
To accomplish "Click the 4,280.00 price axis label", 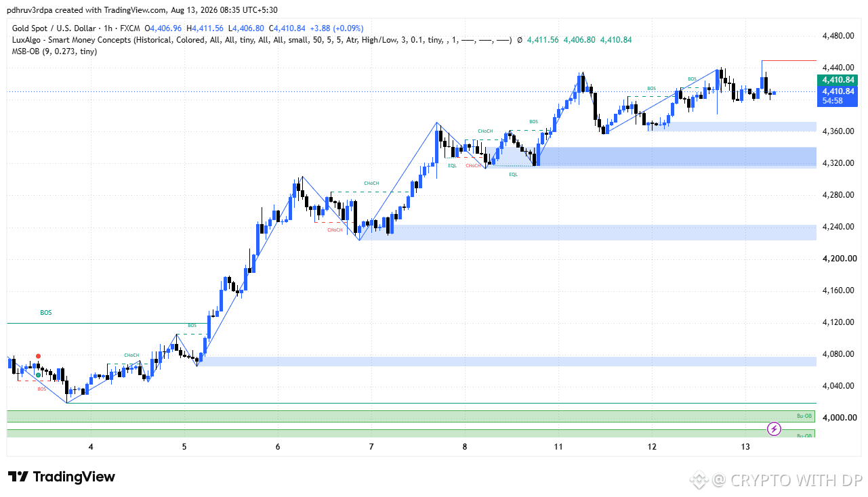I will pyautogui.click(x=838, y=195).
